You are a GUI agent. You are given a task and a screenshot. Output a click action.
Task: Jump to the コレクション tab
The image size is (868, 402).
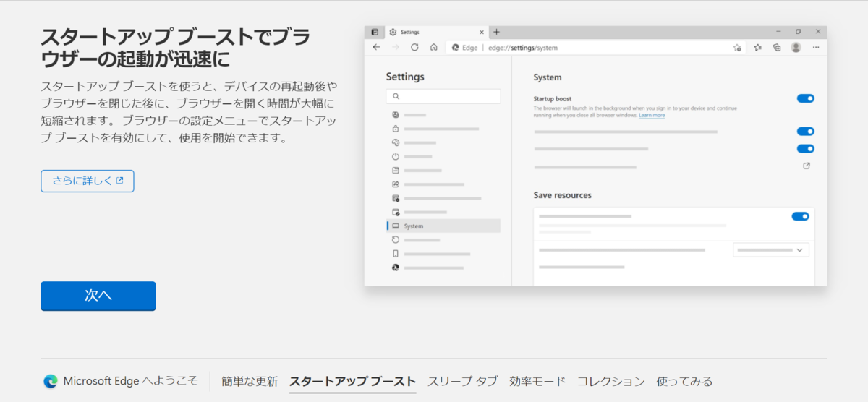(611, 382)
